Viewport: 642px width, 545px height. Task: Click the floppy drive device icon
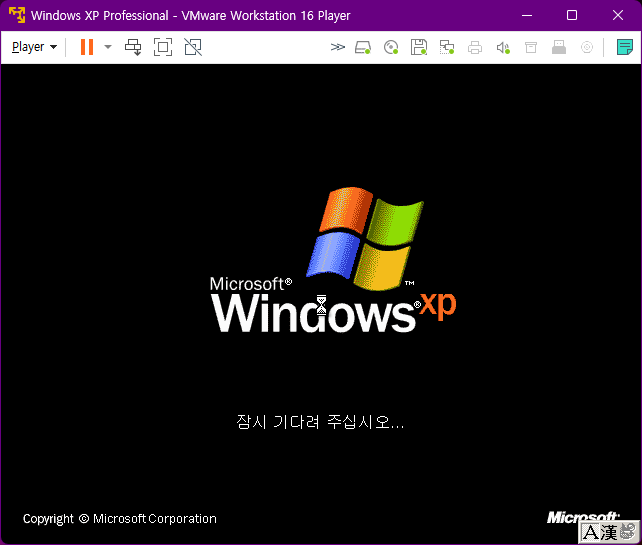click(419, 47)
